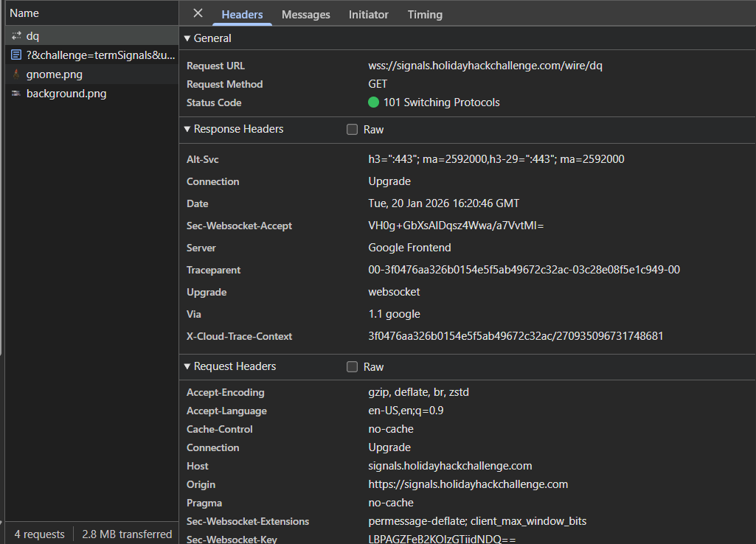Enable Raw view for Request Headers
This screenshot has width=756, height=544.
click(352, 366)
